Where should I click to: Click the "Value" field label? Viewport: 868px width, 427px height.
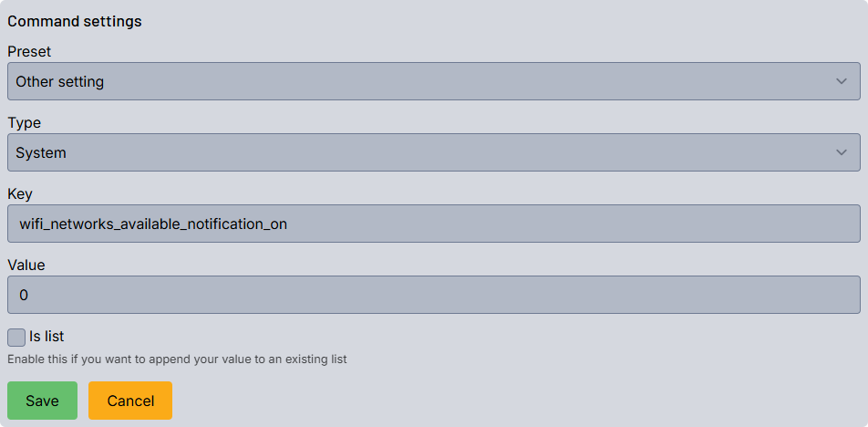pos(26,265)
